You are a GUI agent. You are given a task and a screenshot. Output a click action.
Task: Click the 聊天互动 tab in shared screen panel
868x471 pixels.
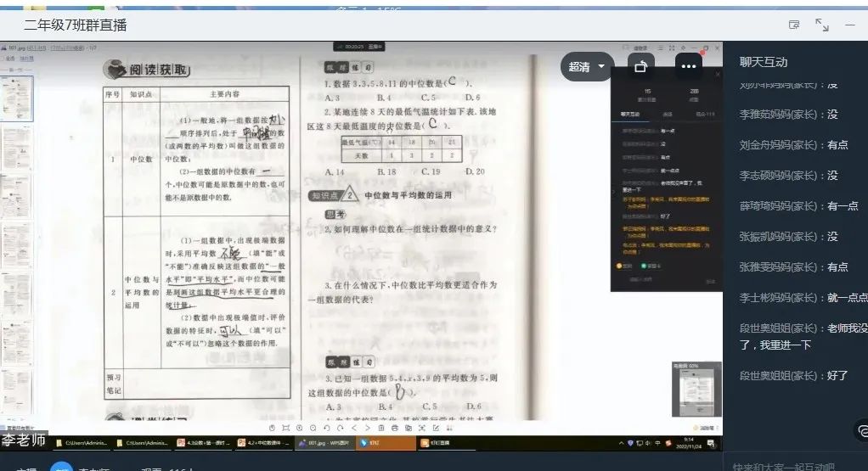[x=630, y=114]
